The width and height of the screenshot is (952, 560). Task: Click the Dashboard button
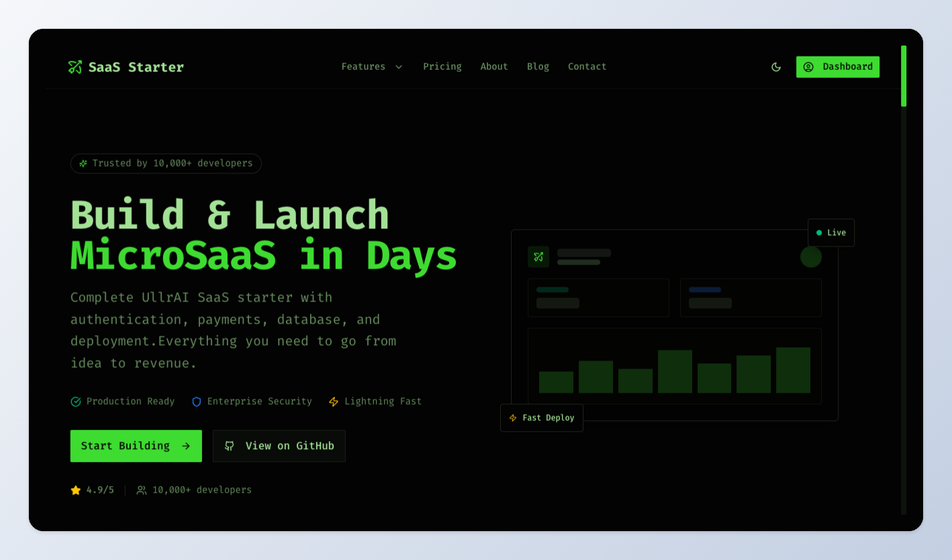click(x=837, y=67)
